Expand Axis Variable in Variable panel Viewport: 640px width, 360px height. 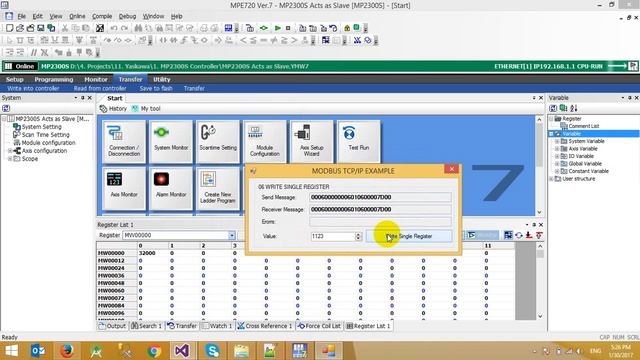[557, 149]
